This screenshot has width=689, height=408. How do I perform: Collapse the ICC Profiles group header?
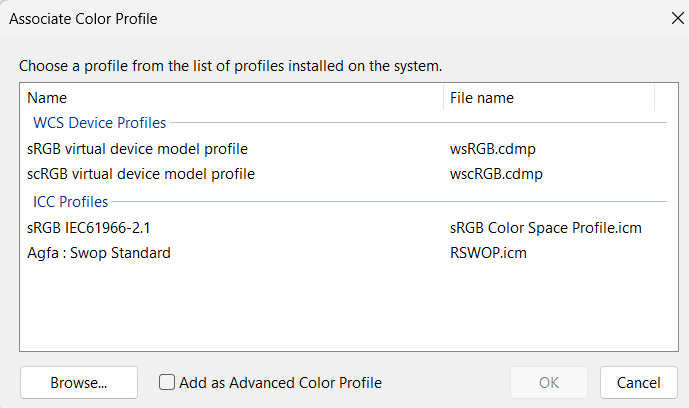click(x=71, y=202)
